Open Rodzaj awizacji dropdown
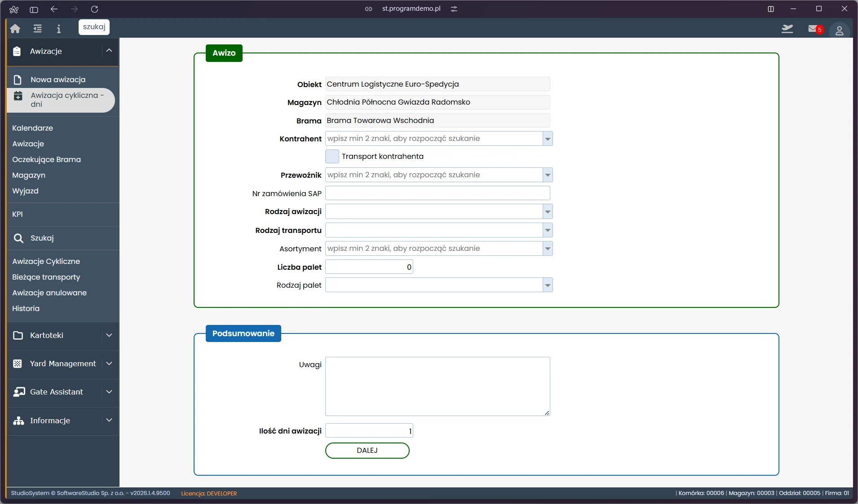Screen dimensions: 858x504 [x=548, y=212]
